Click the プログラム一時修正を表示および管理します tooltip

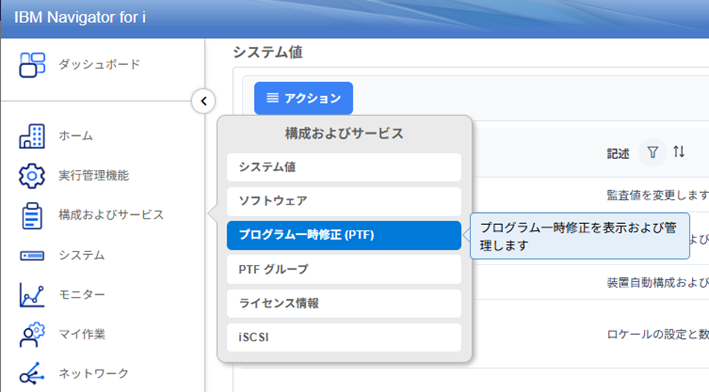coord(580,236)
